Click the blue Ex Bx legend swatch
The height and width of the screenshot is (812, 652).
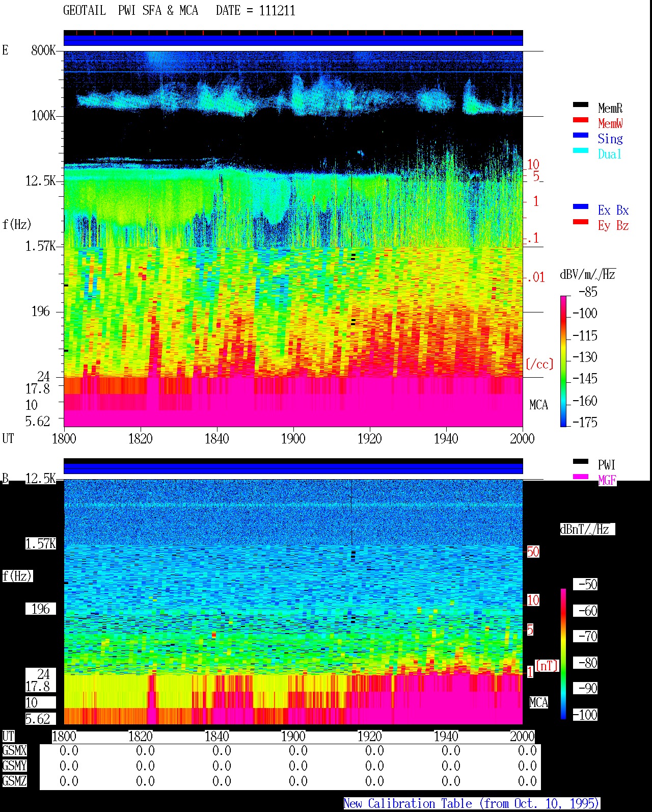tap(581, 207)
